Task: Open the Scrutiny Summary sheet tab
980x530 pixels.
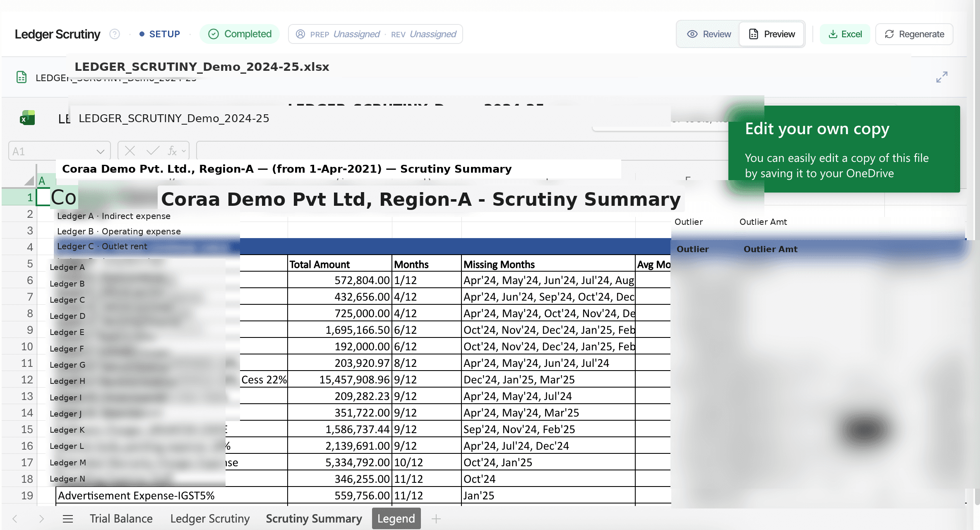Action: [314, 519]
